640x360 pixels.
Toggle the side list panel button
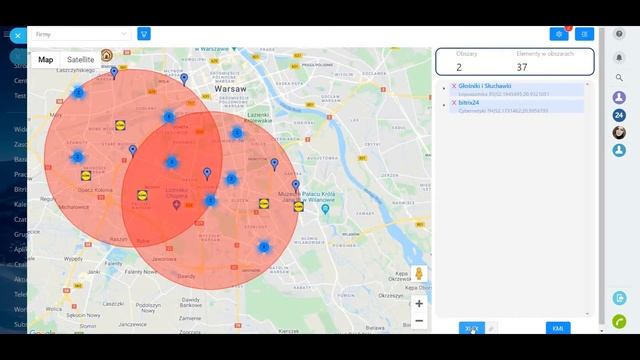[584, 34]
